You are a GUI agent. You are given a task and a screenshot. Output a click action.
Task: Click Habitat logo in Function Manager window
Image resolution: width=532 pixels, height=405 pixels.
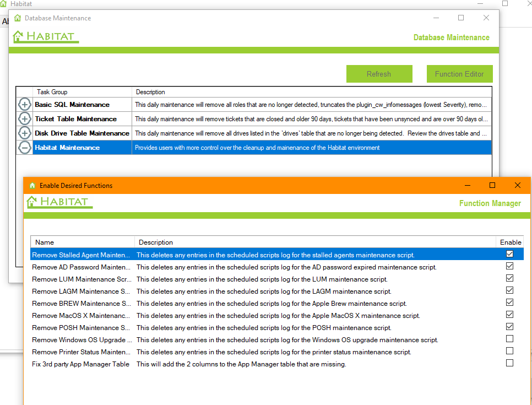tap(59, 202)
